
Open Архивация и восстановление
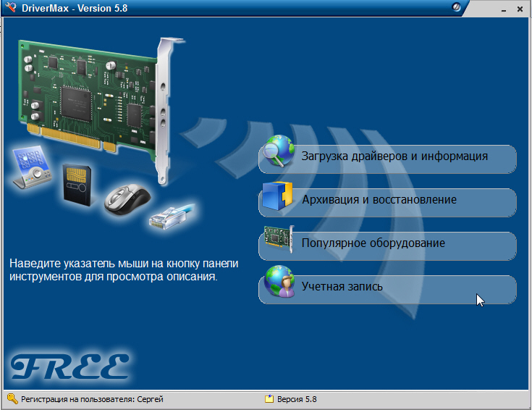tap(387, 203)
